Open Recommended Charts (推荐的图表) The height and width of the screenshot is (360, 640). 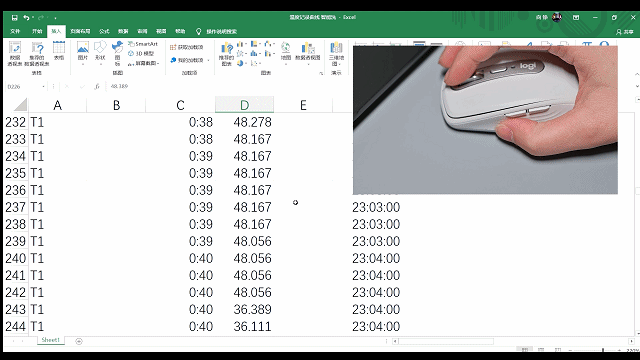click(x=226, y=53)
